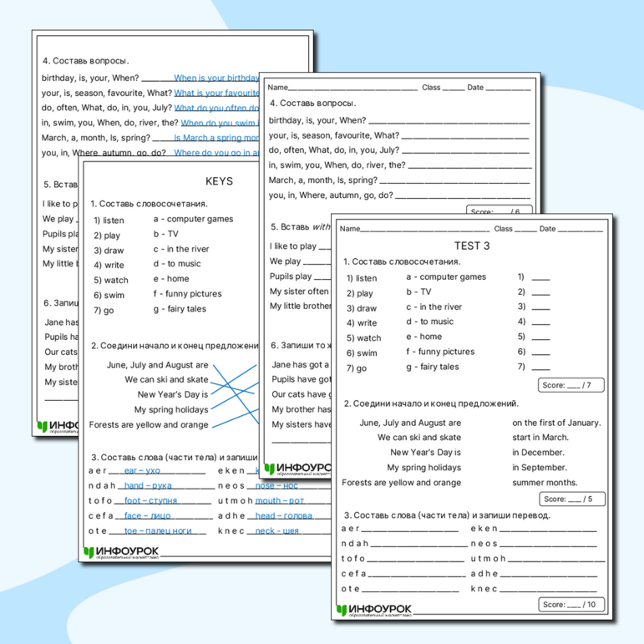644x644 pixels.
Task: Click 'June, July and August are' on TEST 3 page
Action: pos(410,423)
